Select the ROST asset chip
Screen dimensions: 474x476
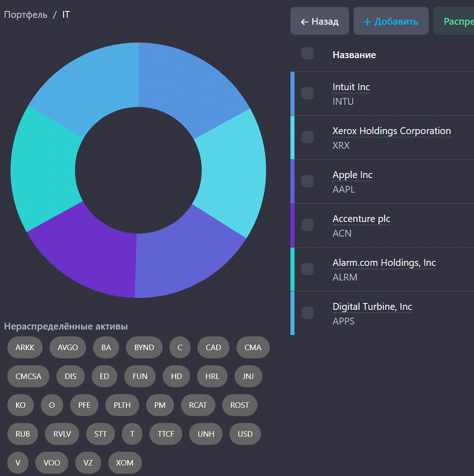click(x=240, y=405)
